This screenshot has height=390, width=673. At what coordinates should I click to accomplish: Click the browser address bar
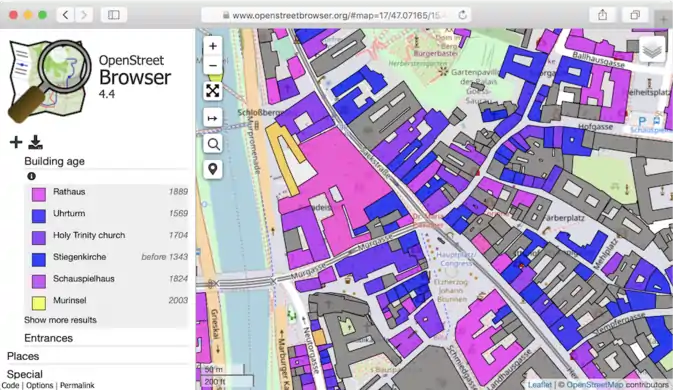(x=336, y=15)
